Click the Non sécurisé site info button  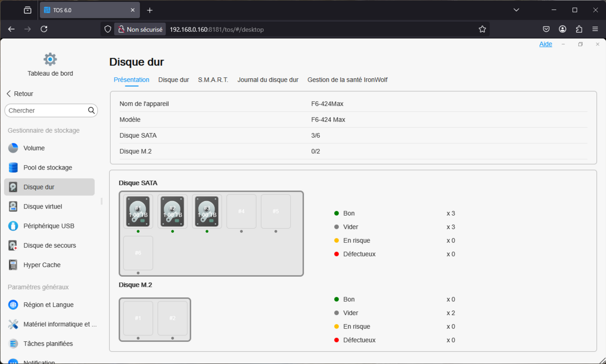(140, 29)
